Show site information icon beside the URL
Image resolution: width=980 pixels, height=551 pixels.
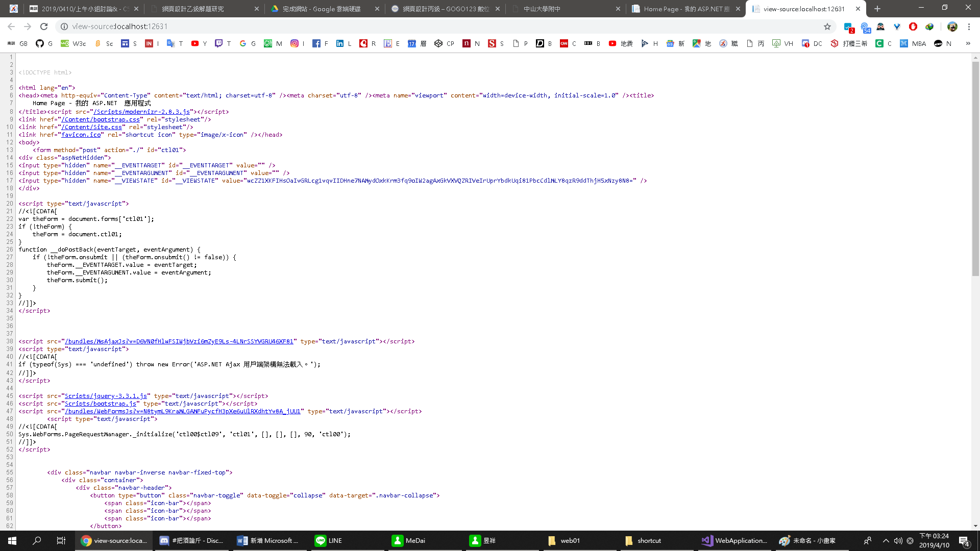click(x=64, y=27)
